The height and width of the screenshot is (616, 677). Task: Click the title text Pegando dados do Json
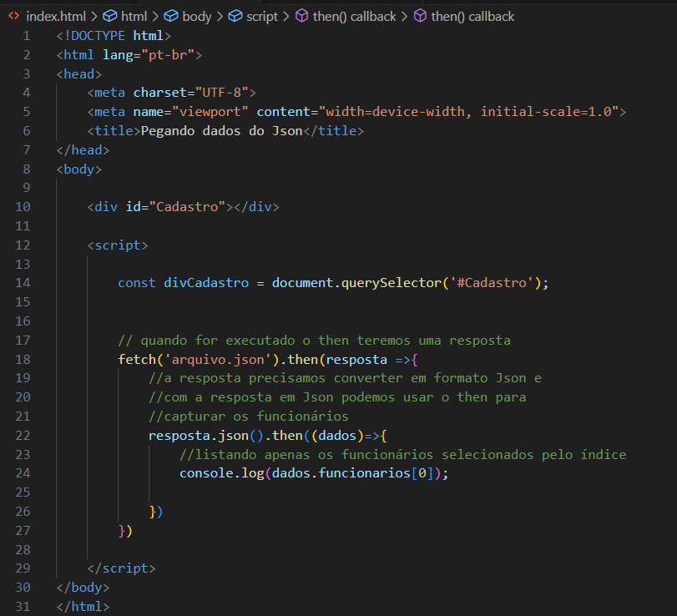tap(221, 131)
